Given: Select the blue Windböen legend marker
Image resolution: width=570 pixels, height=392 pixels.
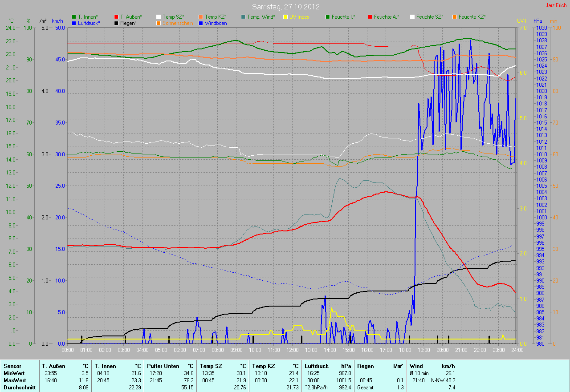Looking at the screenshot, I should [x=201, y=23].
